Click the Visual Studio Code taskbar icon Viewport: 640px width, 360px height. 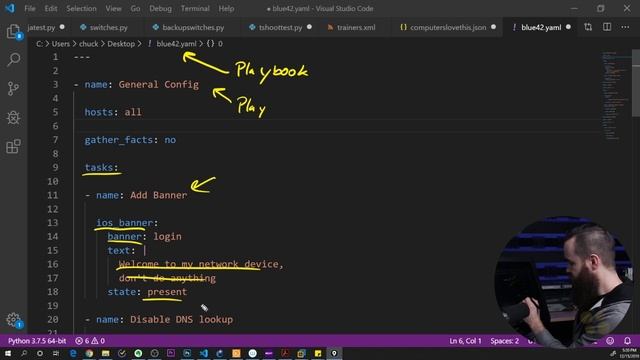(204, 353)
